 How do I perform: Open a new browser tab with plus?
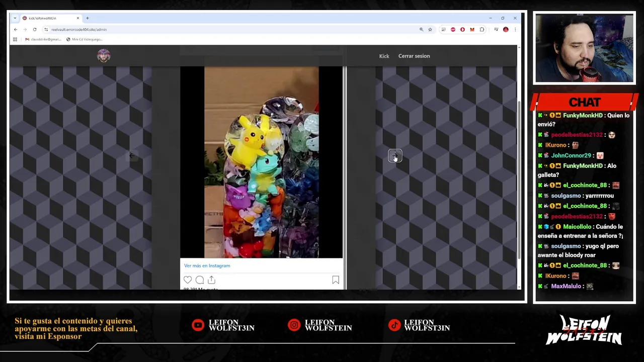click(x=87, y=18)
